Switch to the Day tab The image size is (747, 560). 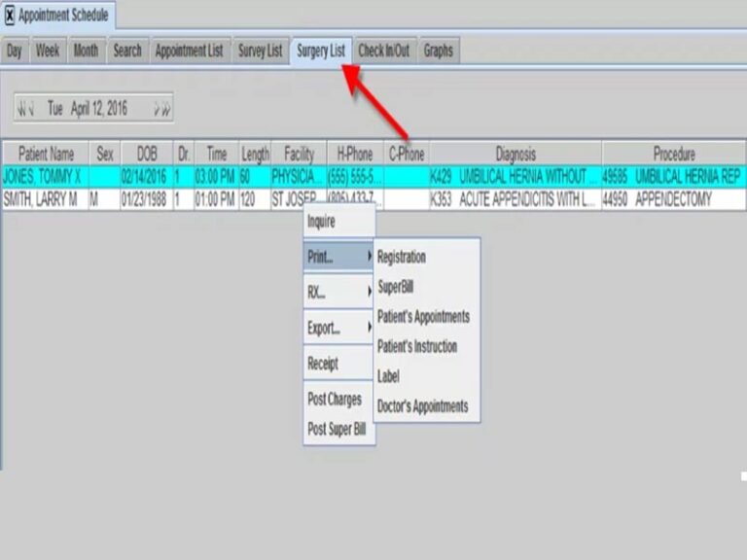pyautogui.click(x=15, y=51)
